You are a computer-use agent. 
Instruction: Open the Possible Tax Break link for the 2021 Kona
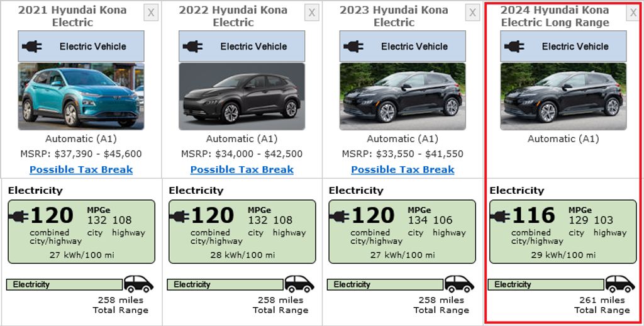(81, 169)
